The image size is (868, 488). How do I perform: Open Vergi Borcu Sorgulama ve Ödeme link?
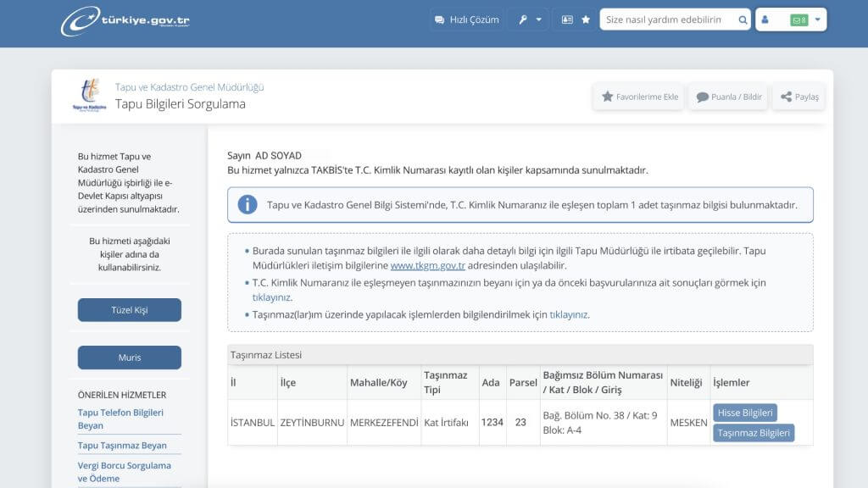click(125, 472)
